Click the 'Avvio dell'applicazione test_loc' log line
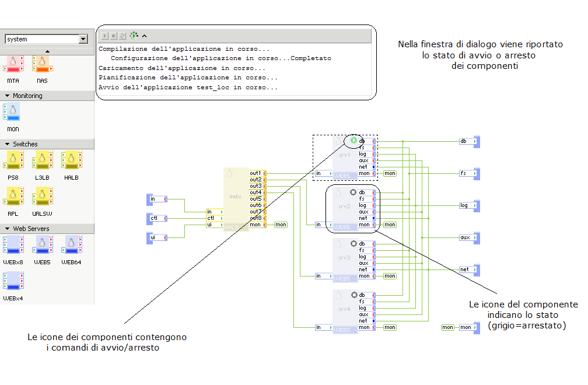This screenshot has width=588, height=385. (188, 87)
